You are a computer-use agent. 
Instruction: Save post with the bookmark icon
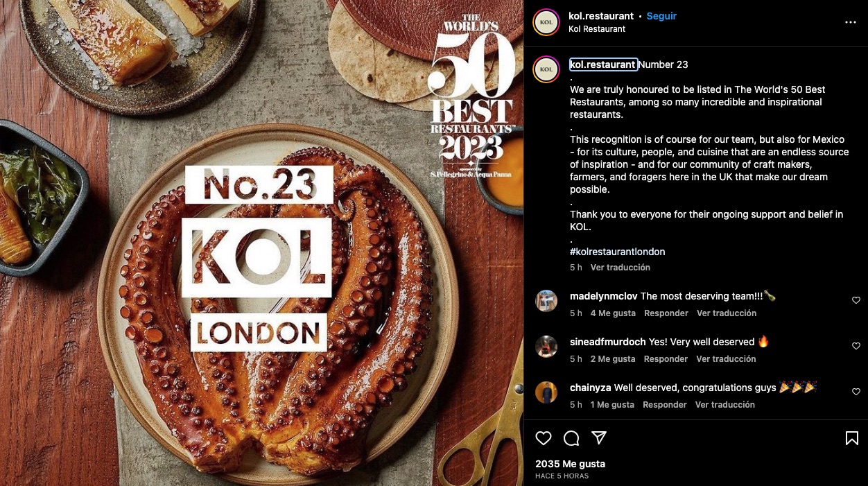click(852, 438)
